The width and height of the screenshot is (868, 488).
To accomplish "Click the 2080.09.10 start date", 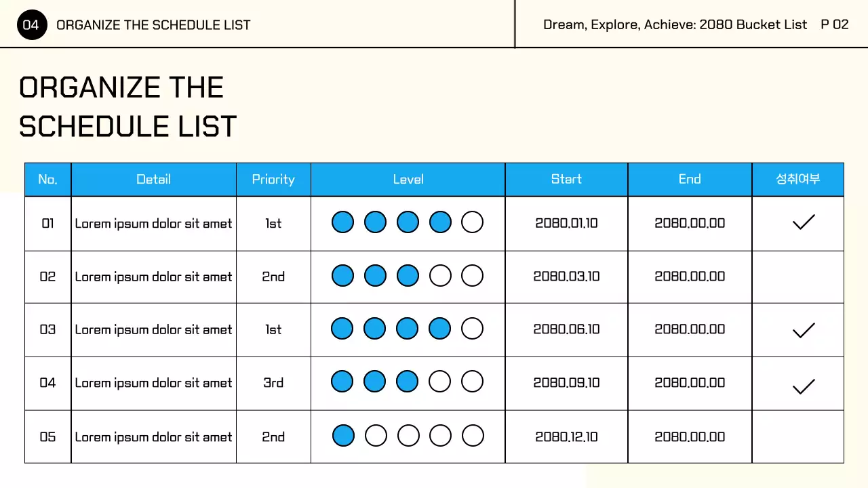I will (x=566, y=383).
